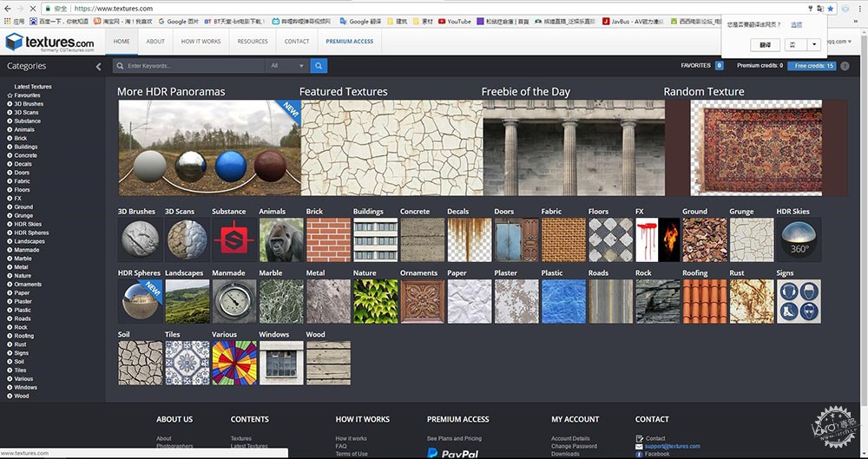Collapse the Categories sidebar arrow
This screenshot has height=459, width=868.
click(98, 67)
